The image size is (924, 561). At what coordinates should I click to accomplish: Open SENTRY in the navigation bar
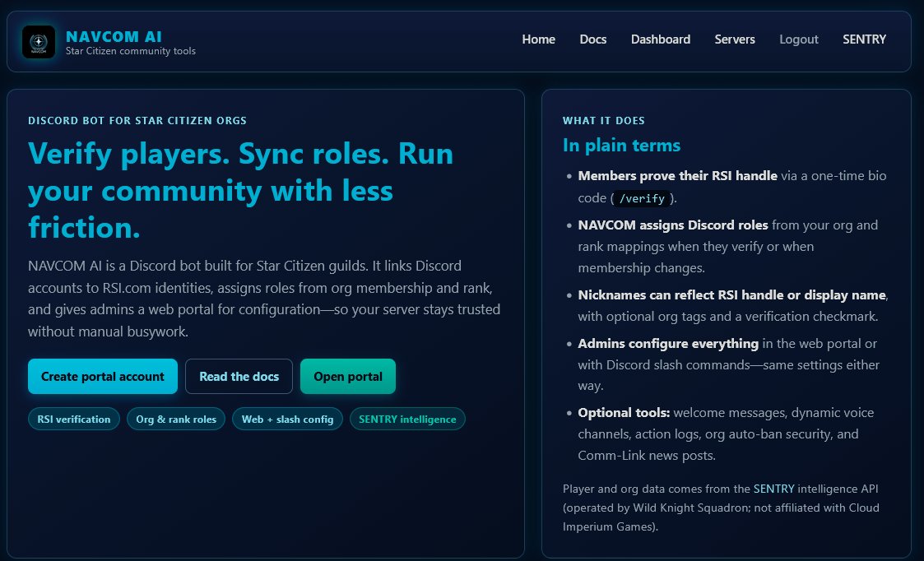[864, 39]
